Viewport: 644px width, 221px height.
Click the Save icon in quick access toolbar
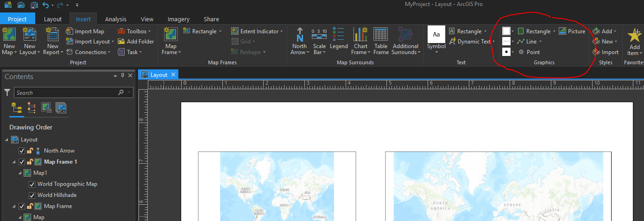tap(34, 5)
